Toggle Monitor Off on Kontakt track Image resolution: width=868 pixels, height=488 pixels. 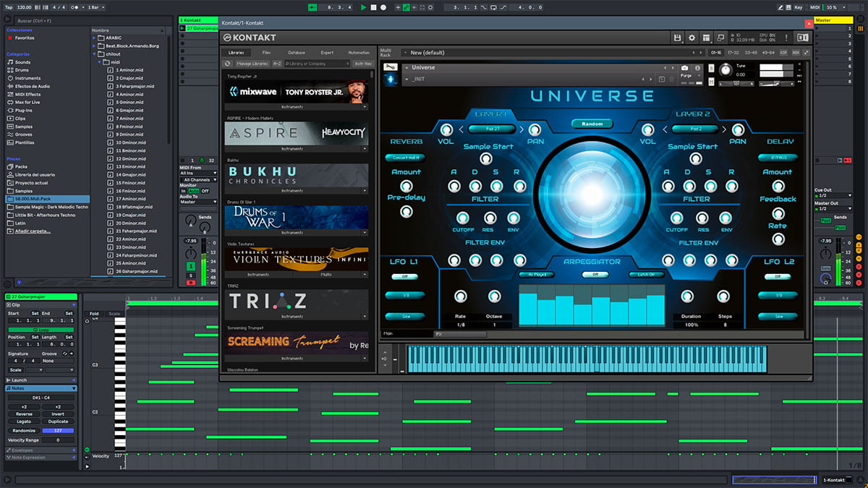point(205,191)
